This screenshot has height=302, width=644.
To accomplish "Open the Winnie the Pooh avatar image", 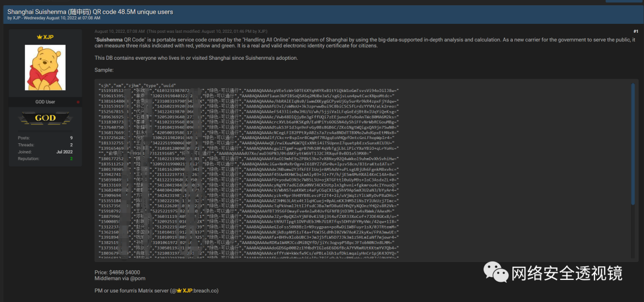I will tap(45, 67).
